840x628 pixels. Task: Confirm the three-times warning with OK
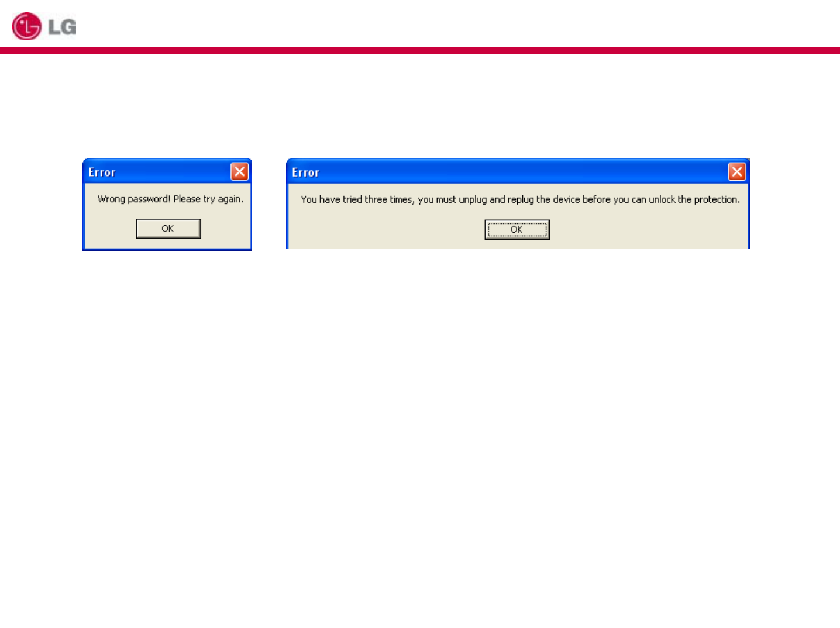pos(517,230)
